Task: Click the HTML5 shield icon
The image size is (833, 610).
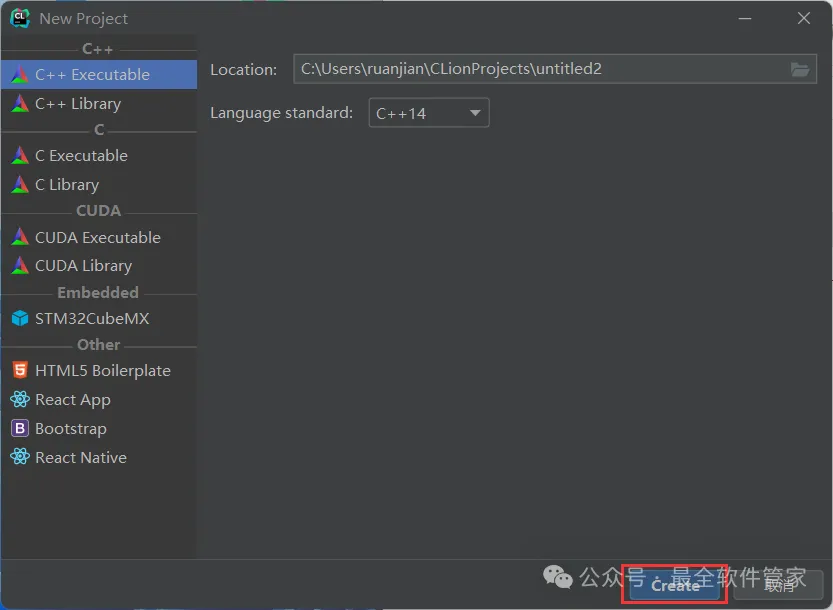Action: click(20, 370)
